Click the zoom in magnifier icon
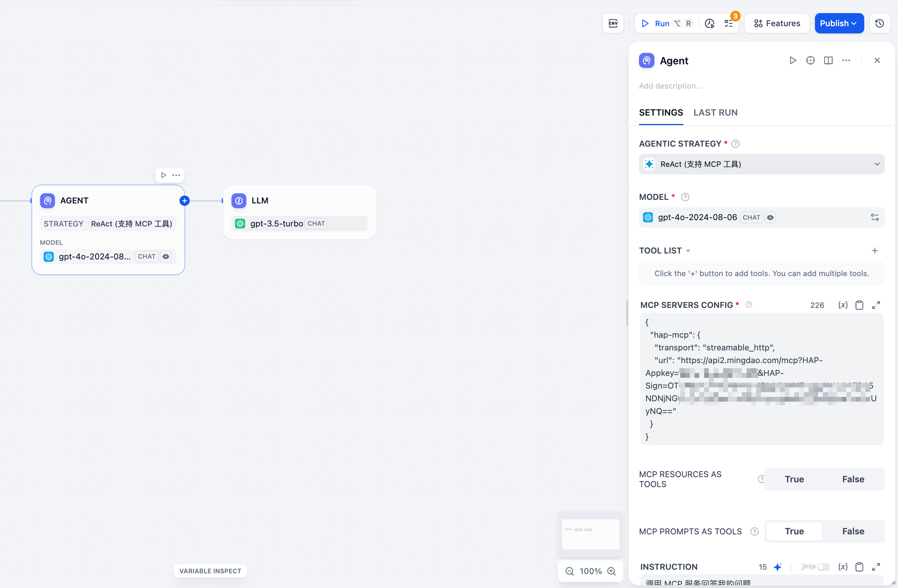The width and height of the screenshot is (898, 588). click(x=612, y=571)
